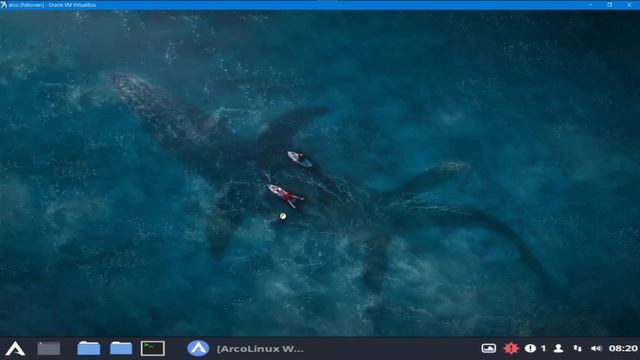The height and width of the screenshot is (360, 640).
Task: Restore down the VirtualBox window
Action: pos(610,4)
